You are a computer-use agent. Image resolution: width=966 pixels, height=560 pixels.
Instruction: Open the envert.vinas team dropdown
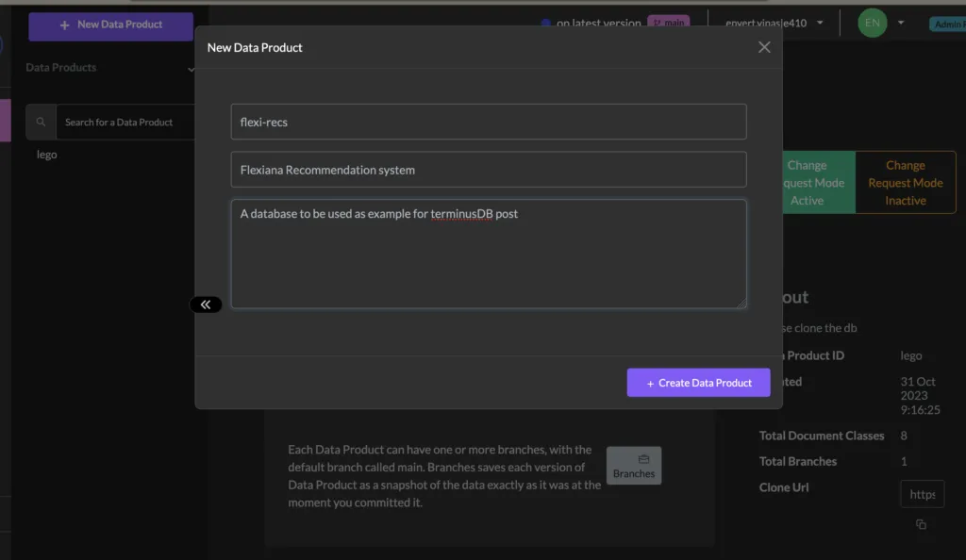point(774,23)
